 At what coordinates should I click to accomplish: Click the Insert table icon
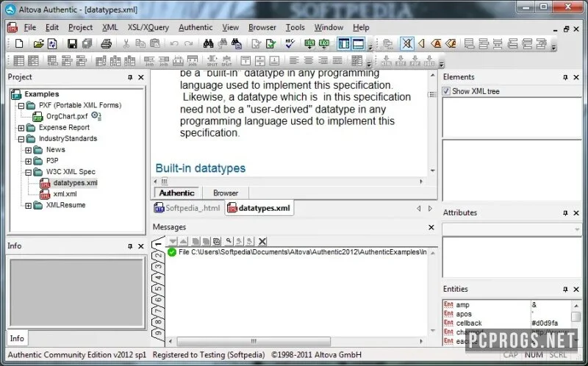[19, 60]
